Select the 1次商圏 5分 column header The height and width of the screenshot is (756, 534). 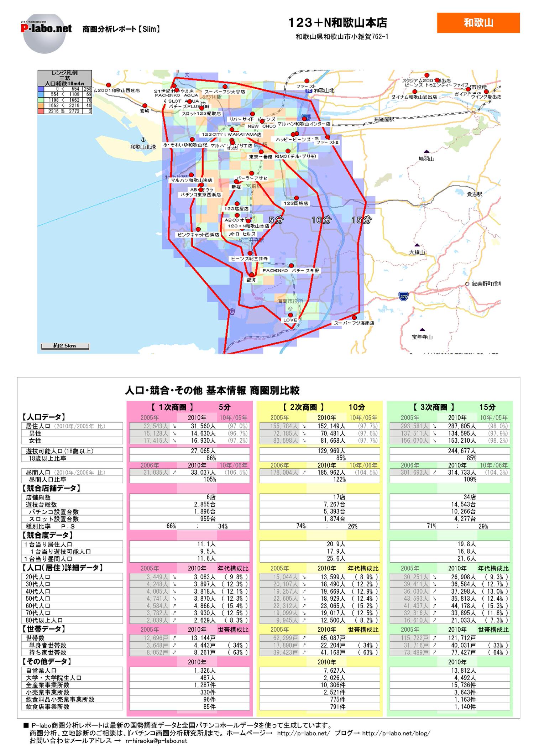coord(189,407)
